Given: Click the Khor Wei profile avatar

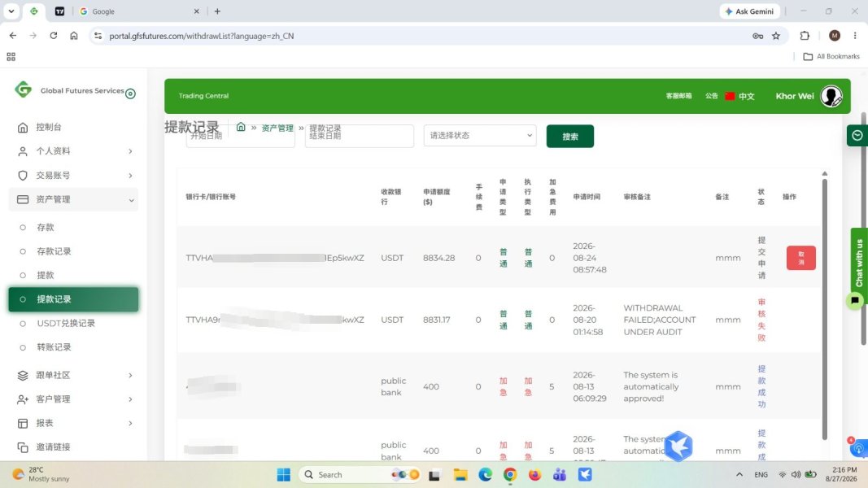Looking at the screenshot, I should point(831,96).
